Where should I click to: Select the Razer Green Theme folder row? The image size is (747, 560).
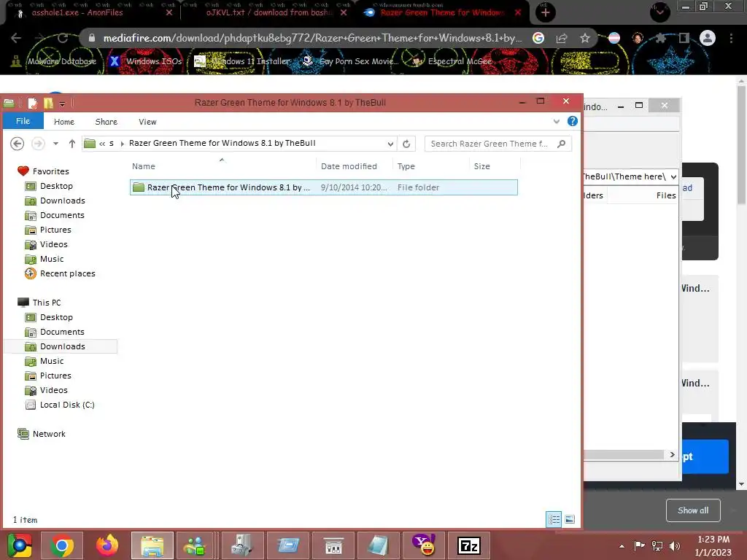point(323,187)
